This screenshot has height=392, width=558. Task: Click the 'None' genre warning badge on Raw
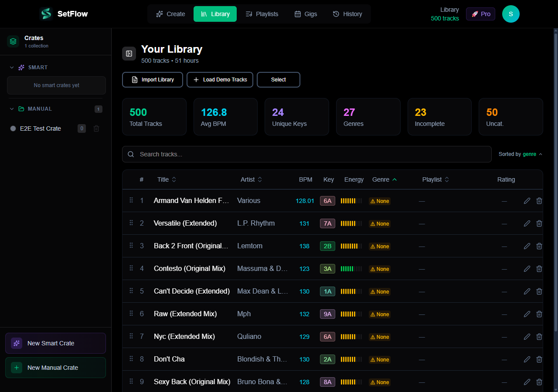point(379,314)
